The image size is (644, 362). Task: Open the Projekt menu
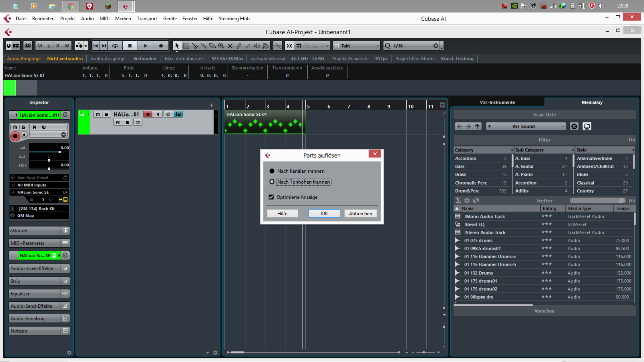coord(68,19)
